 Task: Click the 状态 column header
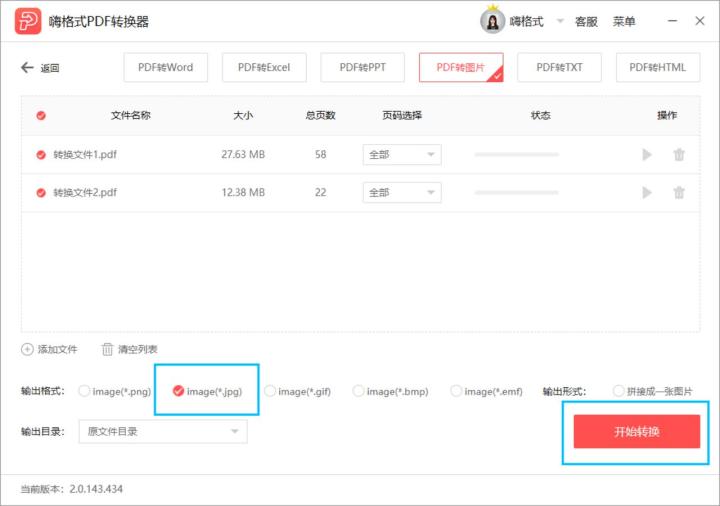click(x=540, y=115)
